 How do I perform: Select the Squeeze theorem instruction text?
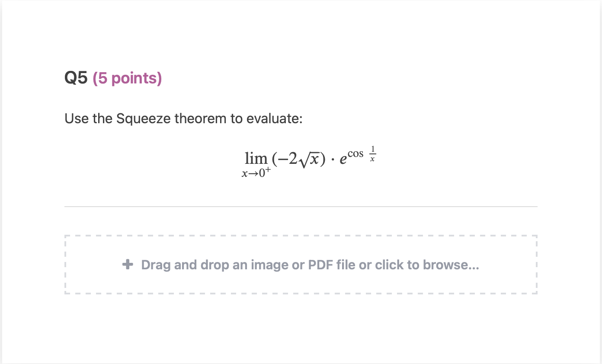pos(183,118)
